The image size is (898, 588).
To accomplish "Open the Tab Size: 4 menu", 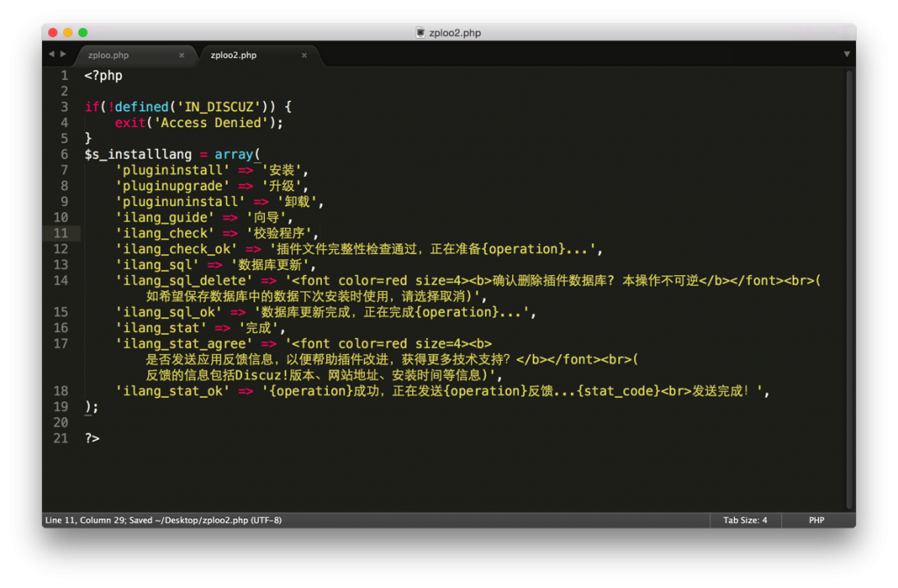I will [745, 520].
